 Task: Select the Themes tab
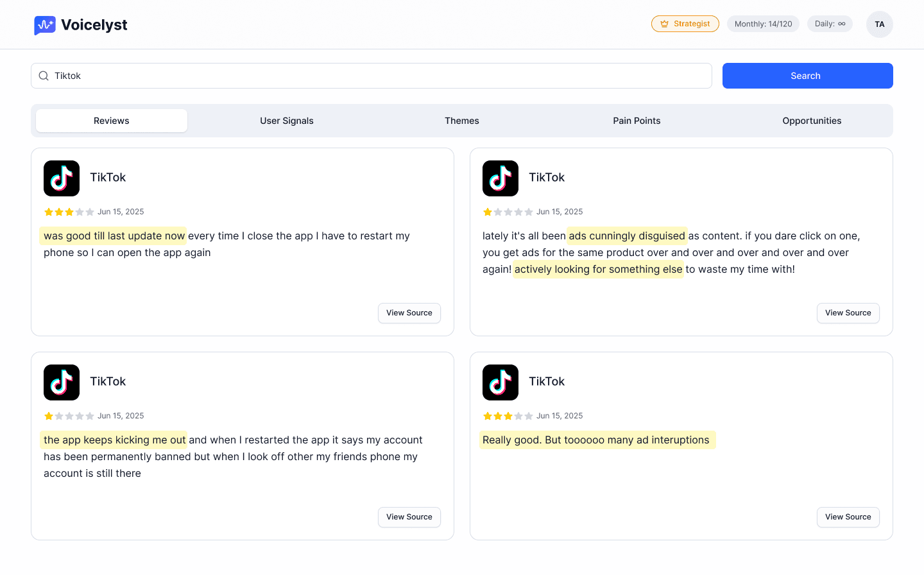click(x=461, y=121)
